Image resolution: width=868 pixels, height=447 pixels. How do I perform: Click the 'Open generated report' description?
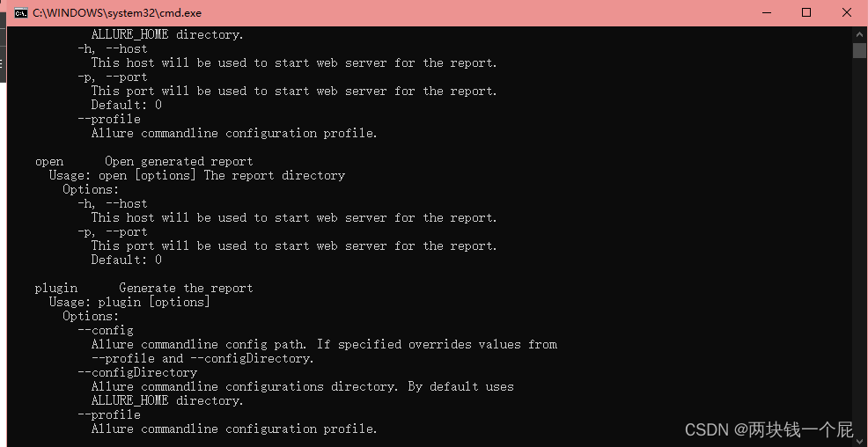pos(179,162)
